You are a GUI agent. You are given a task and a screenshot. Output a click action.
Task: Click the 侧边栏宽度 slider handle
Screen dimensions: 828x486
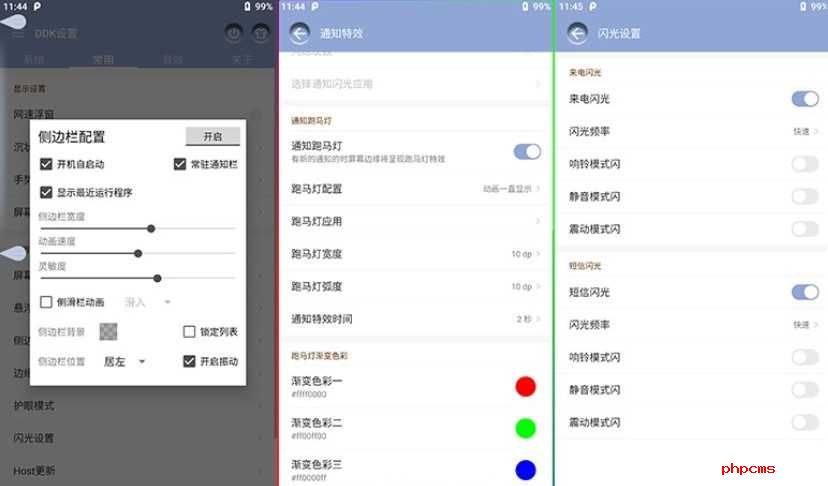coord(151,229)
